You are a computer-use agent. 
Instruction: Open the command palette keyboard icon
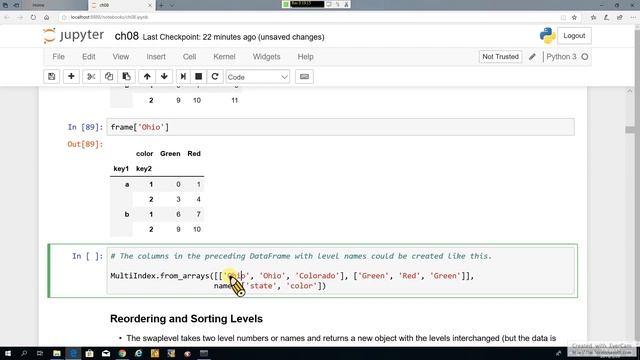coord(304,76)
